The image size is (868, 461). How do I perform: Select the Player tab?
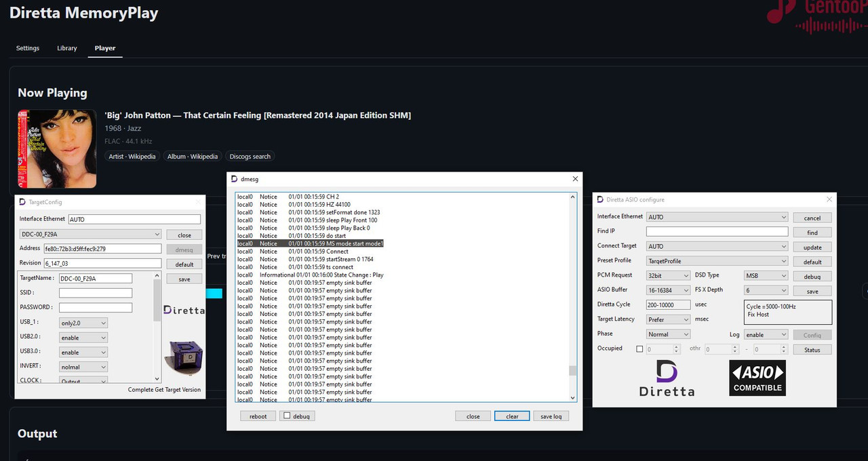pos(105,48)
